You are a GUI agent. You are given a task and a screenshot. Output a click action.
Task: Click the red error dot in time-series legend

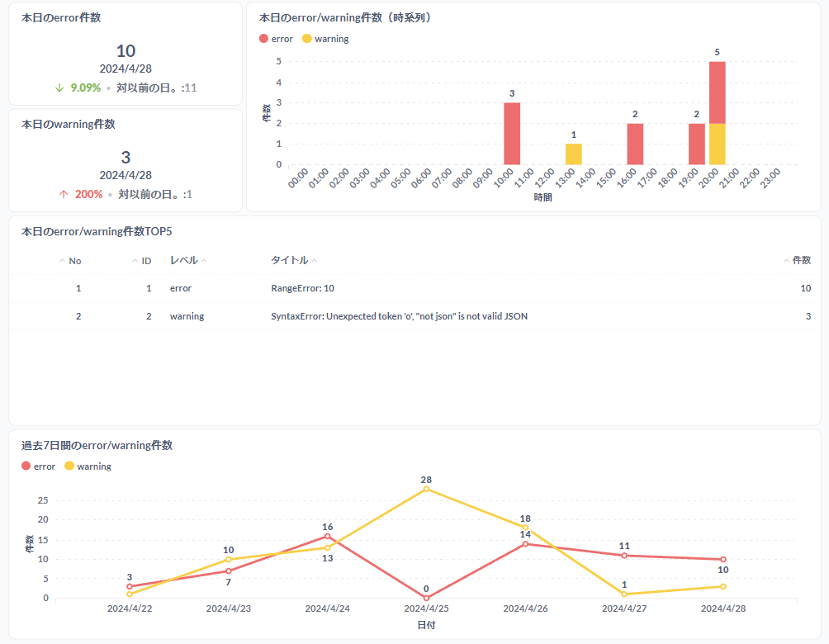263,39
